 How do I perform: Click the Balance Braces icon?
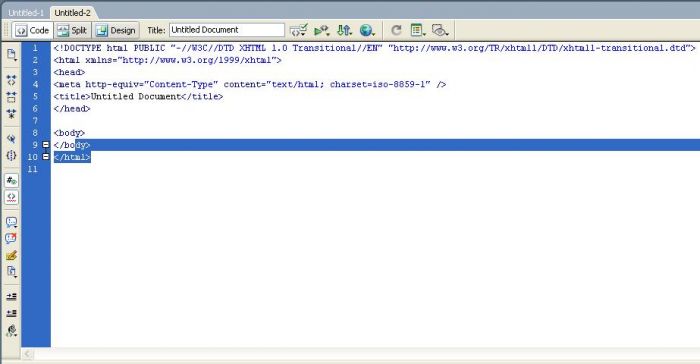coord(12,155)
